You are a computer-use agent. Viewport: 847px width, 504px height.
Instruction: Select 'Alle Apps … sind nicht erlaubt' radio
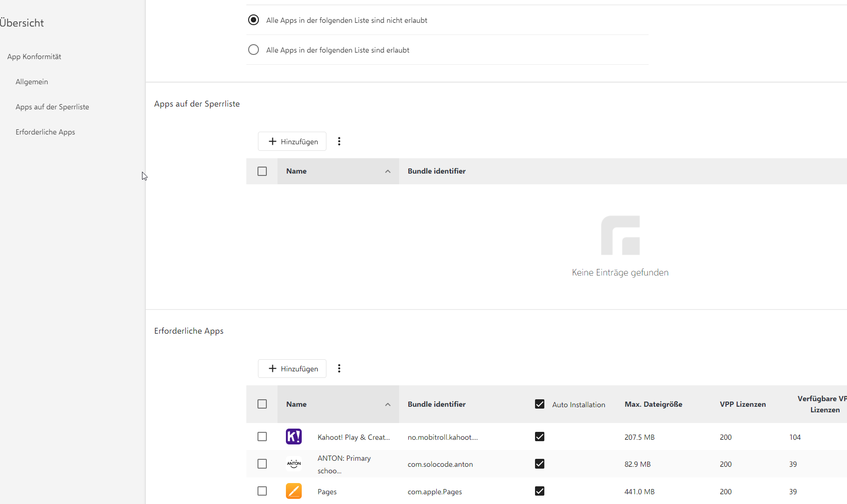click(253, 20)
